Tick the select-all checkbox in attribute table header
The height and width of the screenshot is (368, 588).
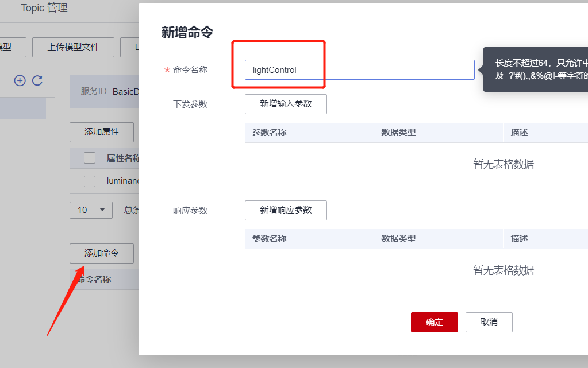[x=90, y=158]
